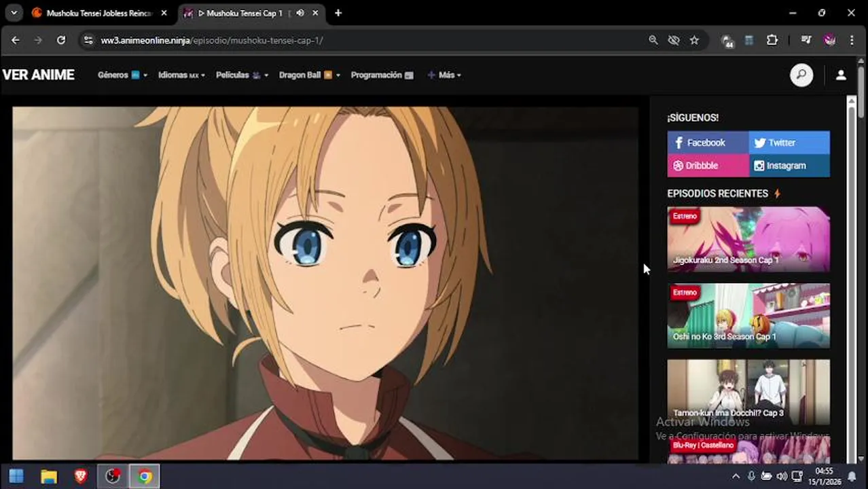Screen dimensions: 868x489
Task: Click the Twitter follow button
Action: click(x=789, y=143)
